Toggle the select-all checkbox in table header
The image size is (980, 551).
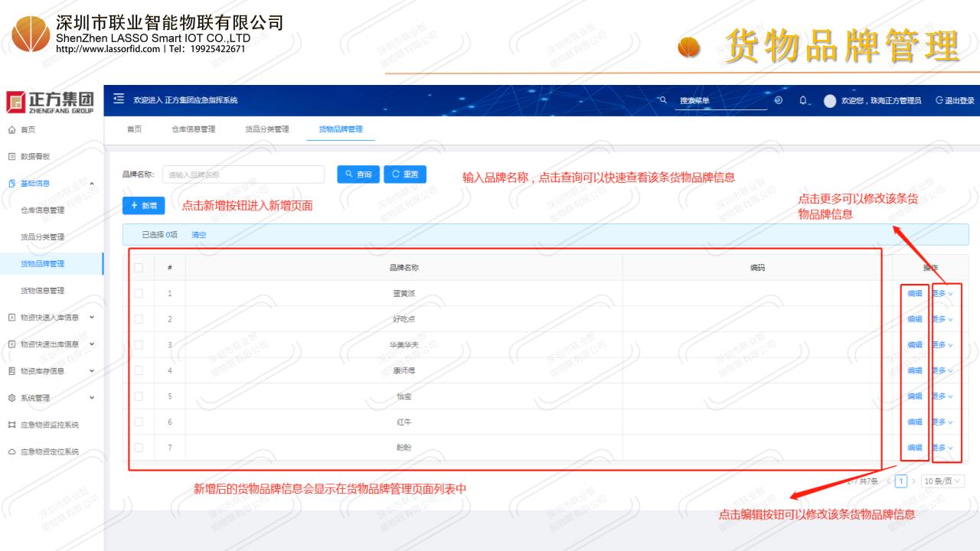(139, 268)
